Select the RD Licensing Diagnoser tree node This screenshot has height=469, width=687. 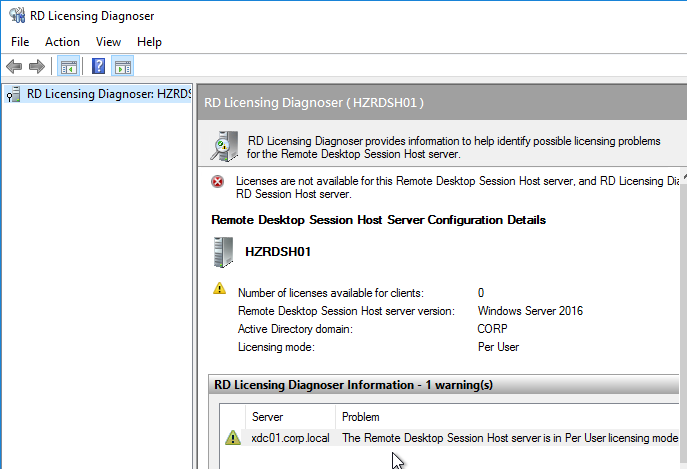pos(98,94)
